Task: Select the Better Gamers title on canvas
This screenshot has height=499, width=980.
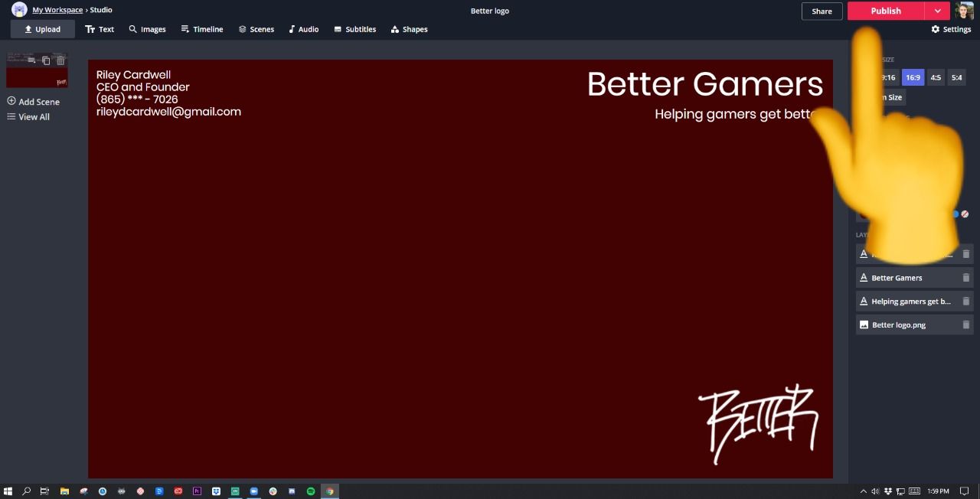Action: pos(704,84)
